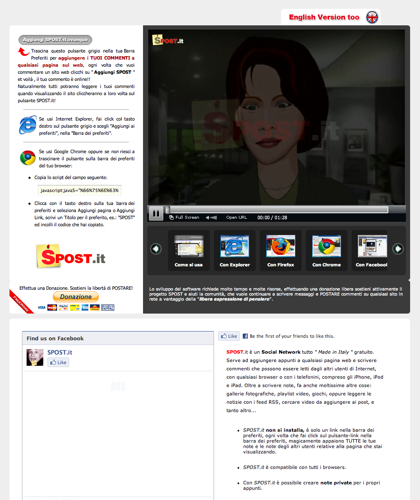Open the SPOST.it Facebook page link

click(60, 352)
